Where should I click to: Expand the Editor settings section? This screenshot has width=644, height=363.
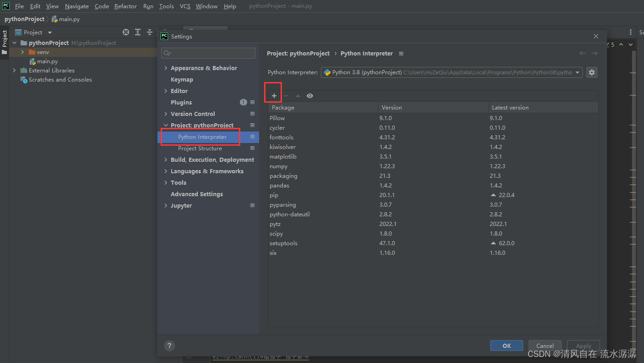[166, 91]
